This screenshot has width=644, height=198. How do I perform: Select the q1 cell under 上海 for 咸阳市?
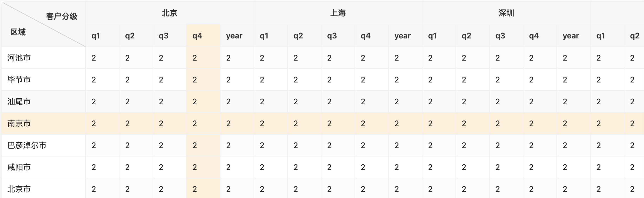click(261, 167)
